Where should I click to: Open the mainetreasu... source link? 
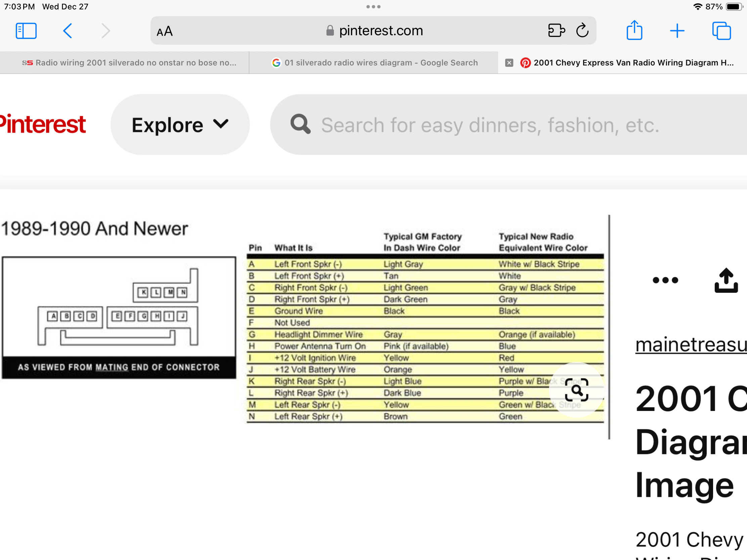(691, 345)
